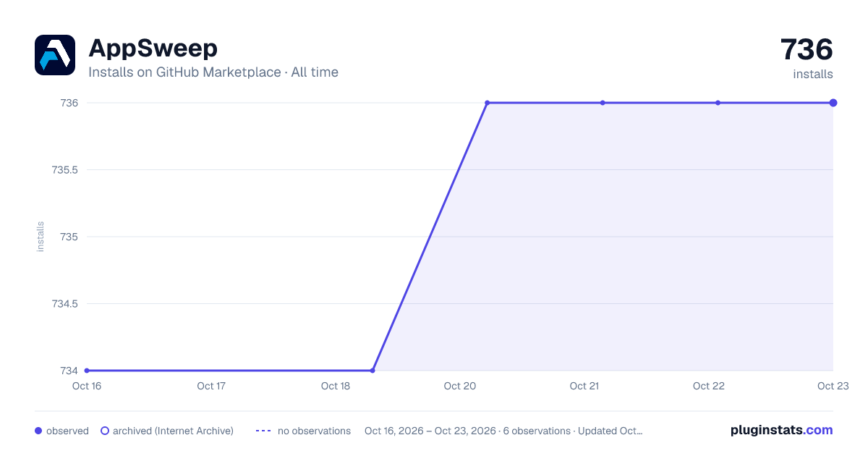Click the Oct 22 x-axis label
This screenshot has height=456, width=868.
709,386
